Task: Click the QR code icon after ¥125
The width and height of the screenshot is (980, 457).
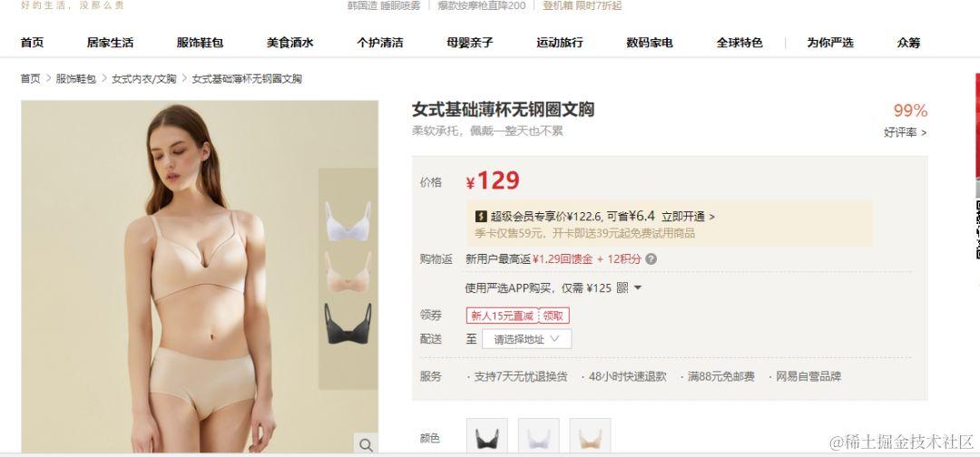Action: [622, 287]
